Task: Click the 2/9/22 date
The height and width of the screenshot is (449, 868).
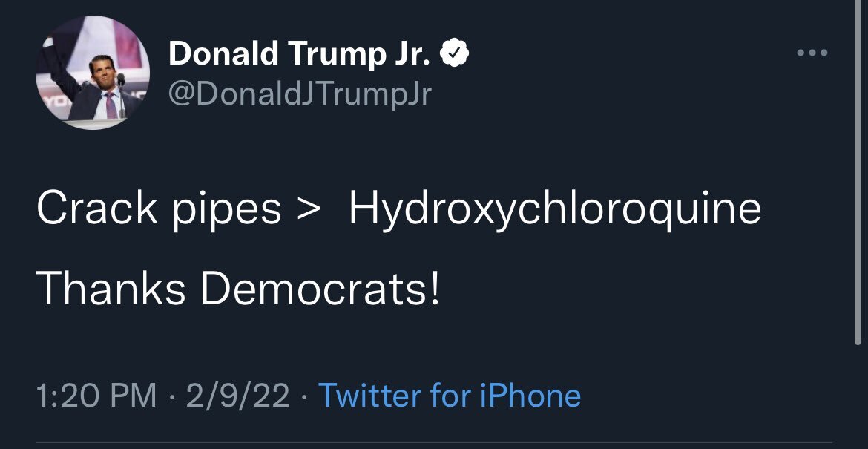Action: tap(237, 395)
